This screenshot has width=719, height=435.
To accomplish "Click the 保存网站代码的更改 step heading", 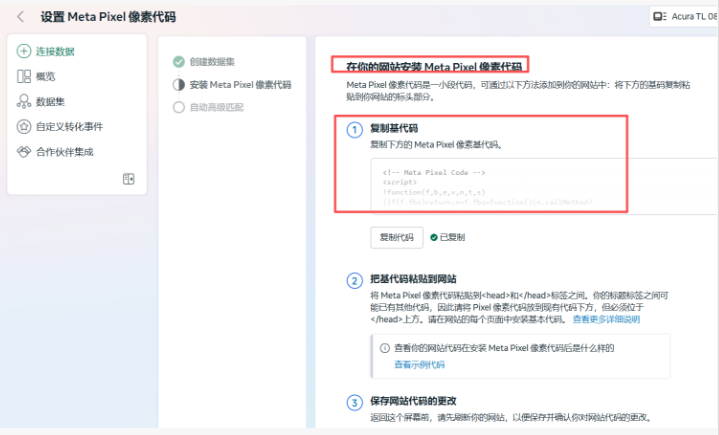I will [x=413, y=401].
